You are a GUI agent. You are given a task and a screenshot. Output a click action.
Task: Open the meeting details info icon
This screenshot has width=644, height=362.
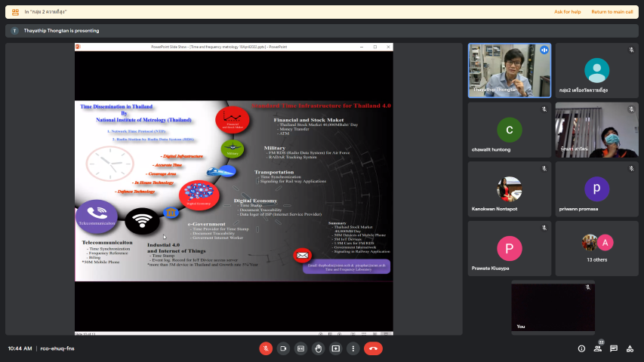click(581, 348)
